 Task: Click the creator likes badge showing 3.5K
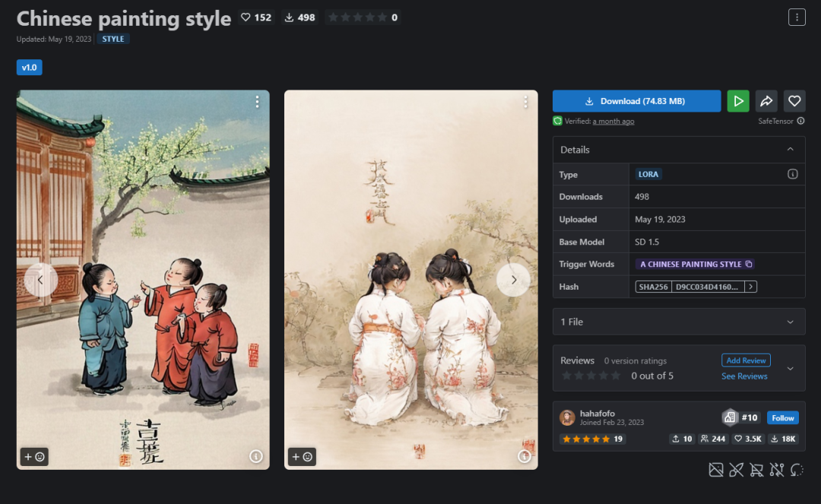pyautogui.click(x=748, y=439)
